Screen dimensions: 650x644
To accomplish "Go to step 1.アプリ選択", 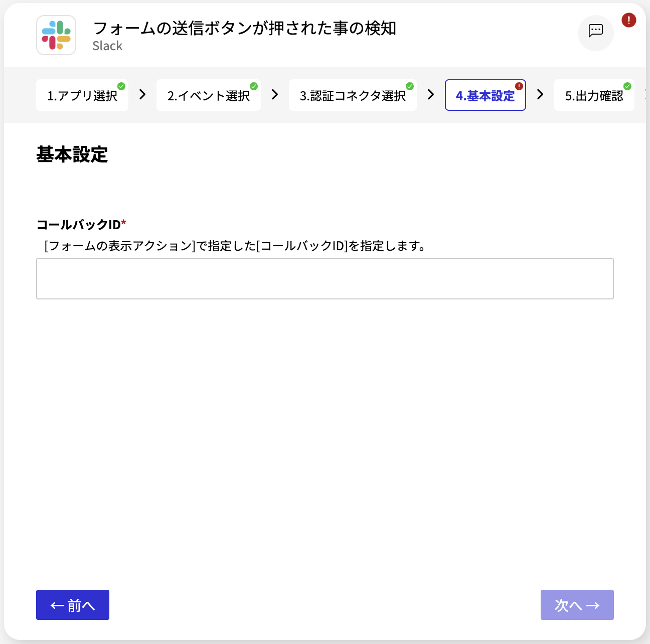I will coord(82,95).
